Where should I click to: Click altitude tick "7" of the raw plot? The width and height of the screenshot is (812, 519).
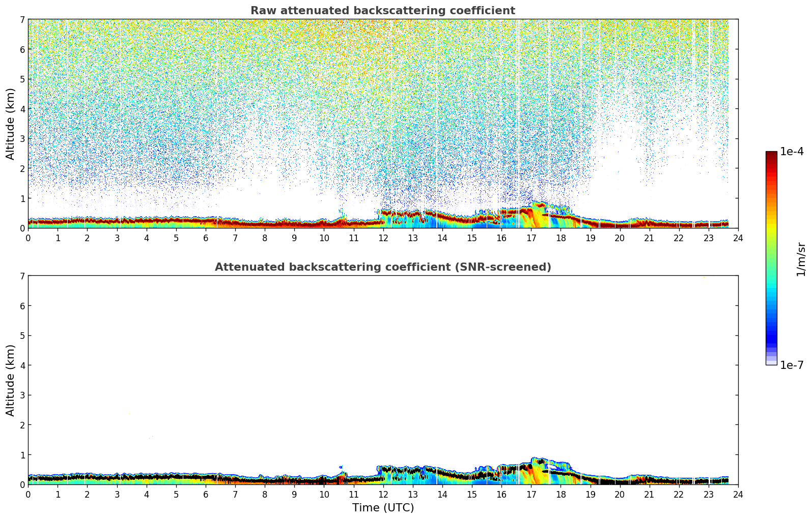coord(22,19)
